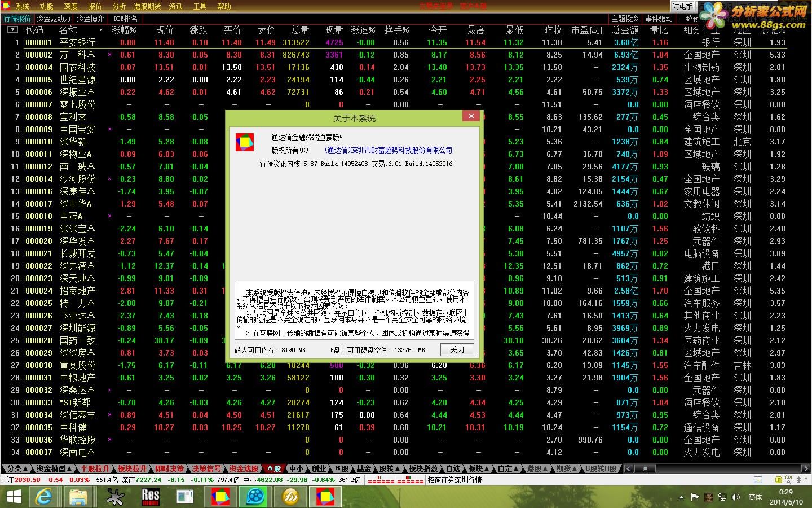Screen dimensions: 812x508
Task: Click the Tongdaxin logo icon in the dialog
Action: pyautogui.click(x=245, y=143)
